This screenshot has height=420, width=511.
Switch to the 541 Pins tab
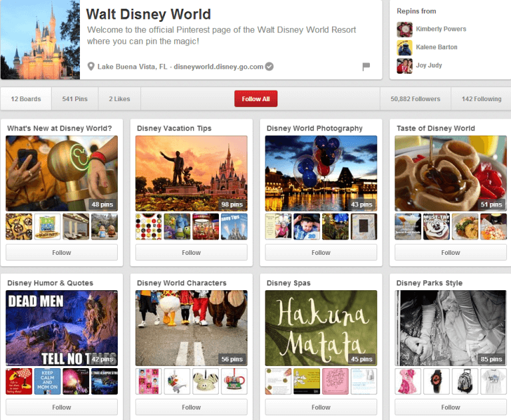(x=75, y=99)
